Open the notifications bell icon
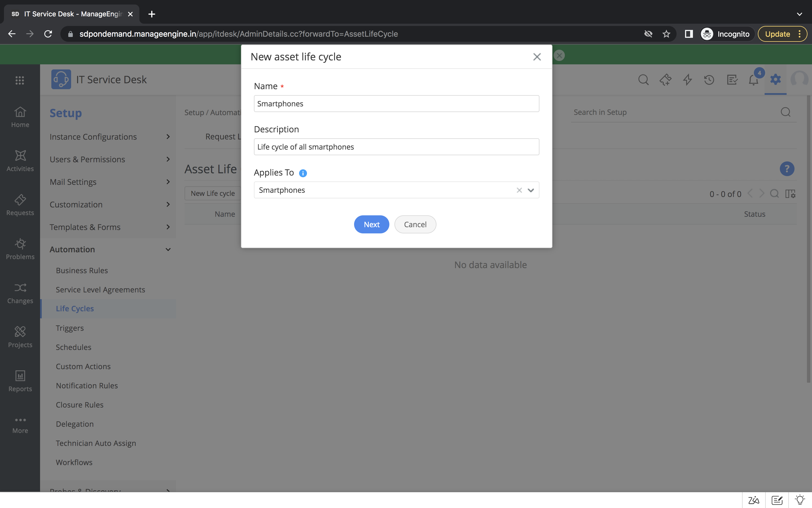 click(753, 80)
